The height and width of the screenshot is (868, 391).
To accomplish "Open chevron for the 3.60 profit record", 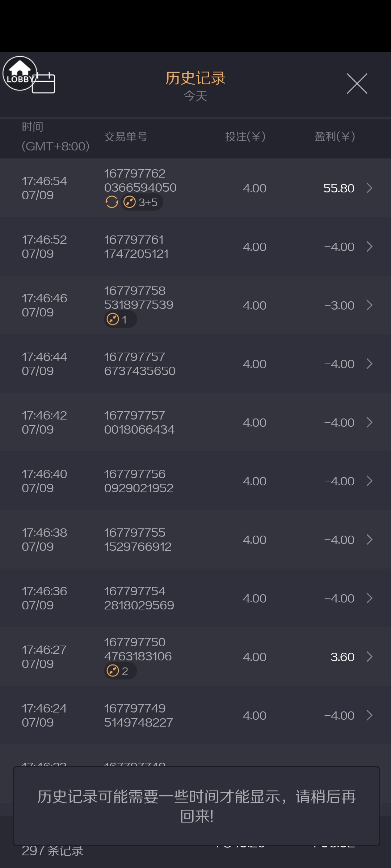I will [369, 657].
